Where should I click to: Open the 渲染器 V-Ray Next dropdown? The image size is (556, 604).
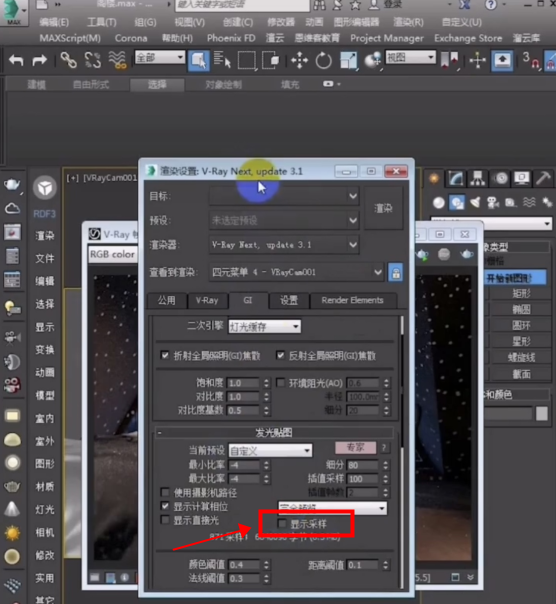(x=284, y=245)
